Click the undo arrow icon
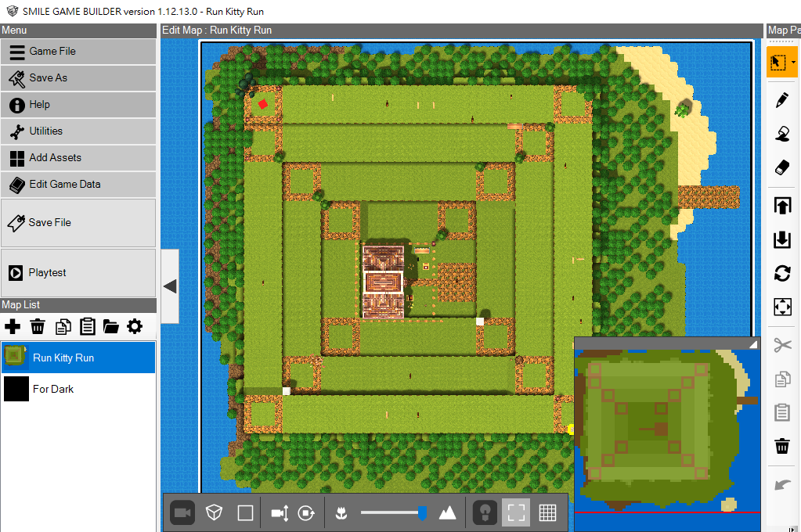The width and height of the screenshot is (801, 532). click(782, 484)
